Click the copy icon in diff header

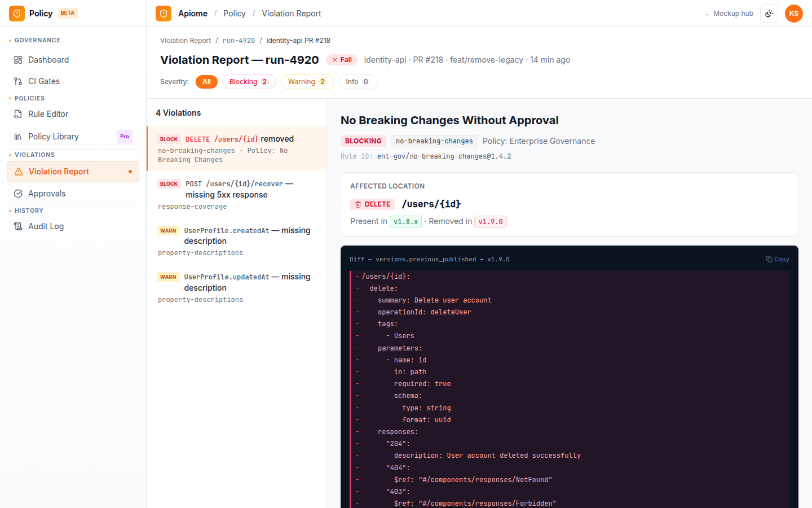pyautogui.click(x=769, y=260)
